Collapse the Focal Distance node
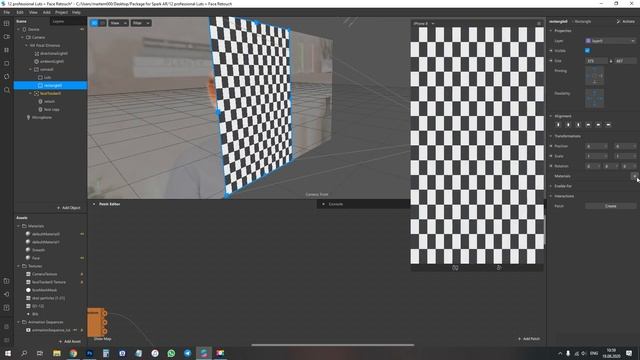The height and width of the screenshot is (360, 640). pos(27,45)
